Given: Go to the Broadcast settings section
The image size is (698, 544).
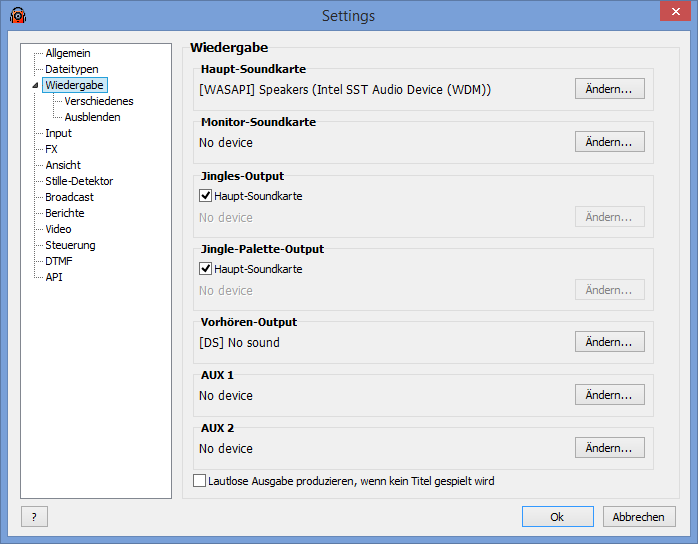Looking at the screenshot, I should tap(69, 197).
